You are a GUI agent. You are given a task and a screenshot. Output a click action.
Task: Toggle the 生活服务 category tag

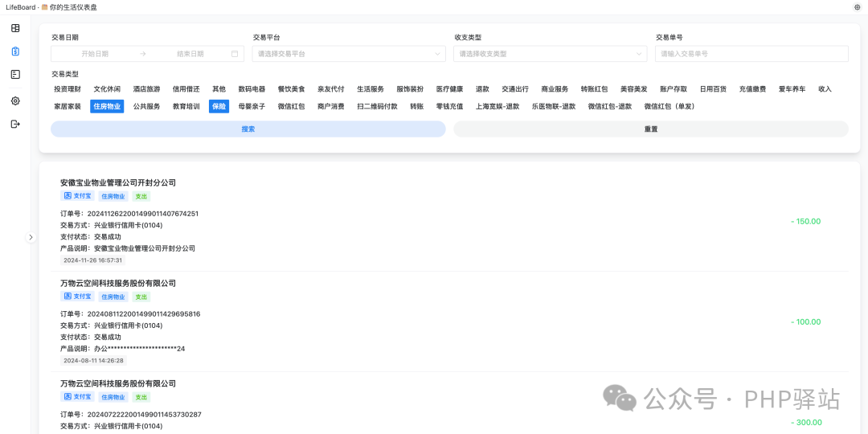click(371, 89)
